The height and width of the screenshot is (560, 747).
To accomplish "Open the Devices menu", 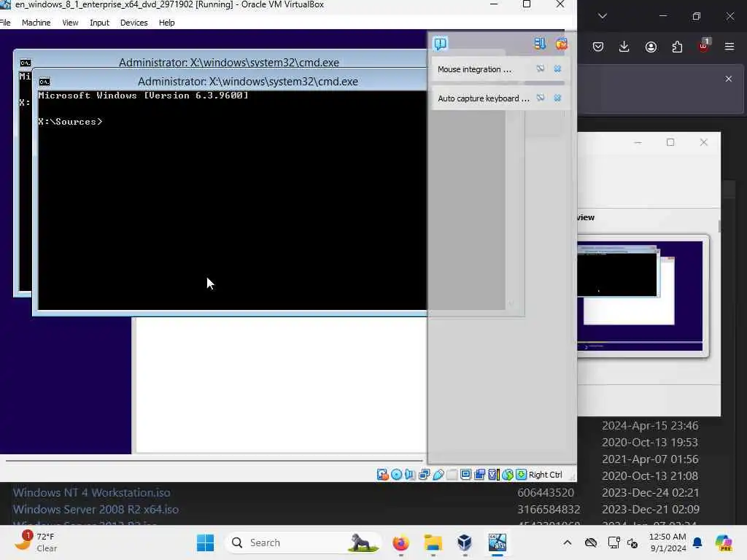I will coord(134,23).
